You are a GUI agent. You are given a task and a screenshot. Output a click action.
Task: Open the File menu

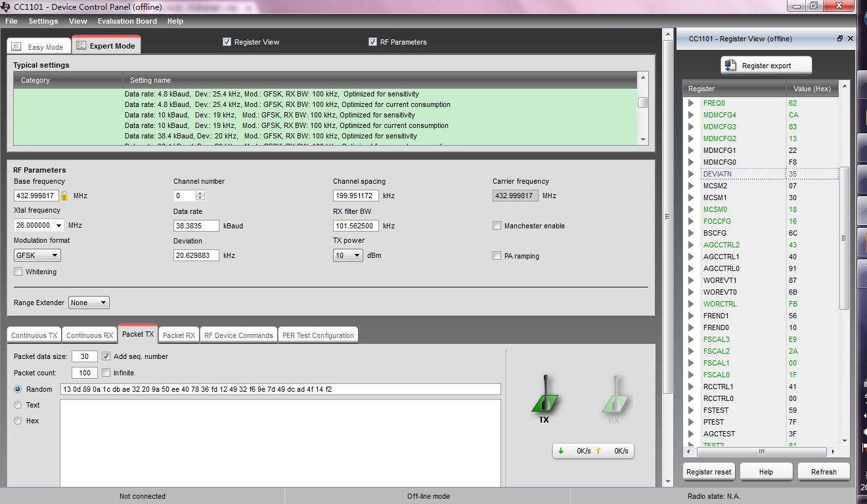click(x=11, y=21)
